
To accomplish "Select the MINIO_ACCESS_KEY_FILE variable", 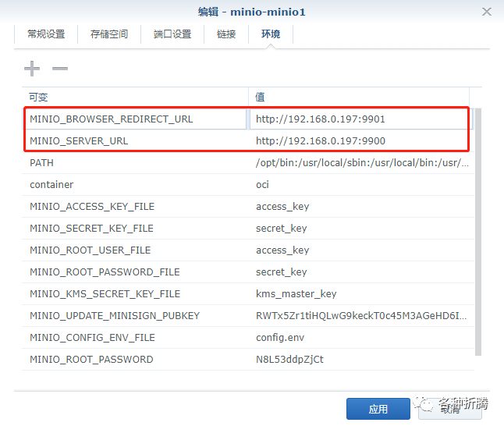I will [x=92, y=207].
